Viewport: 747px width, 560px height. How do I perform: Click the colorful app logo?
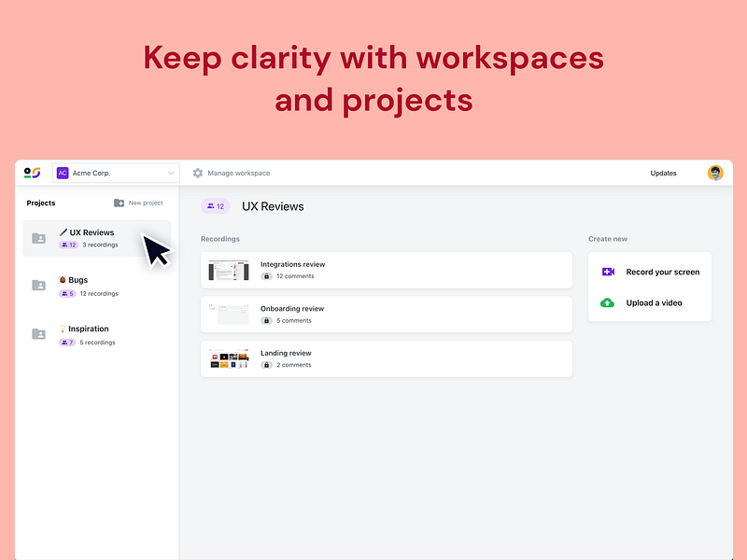(31, 173)
